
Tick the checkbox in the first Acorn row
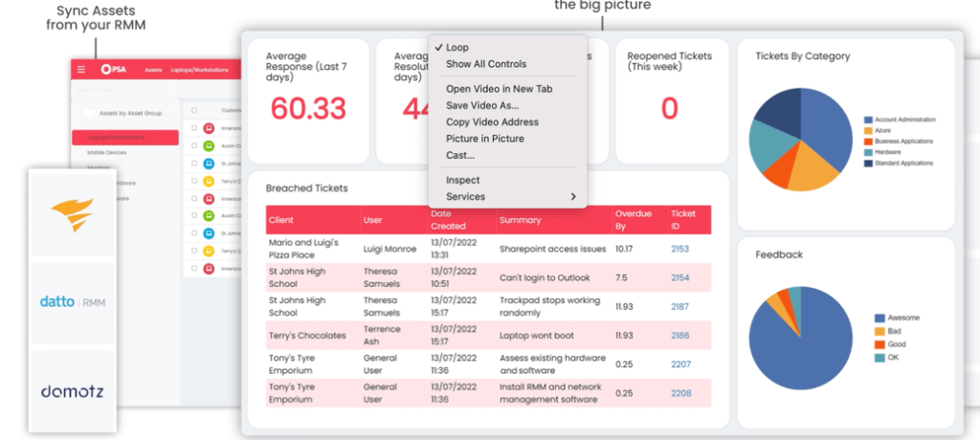pos(194,145)
